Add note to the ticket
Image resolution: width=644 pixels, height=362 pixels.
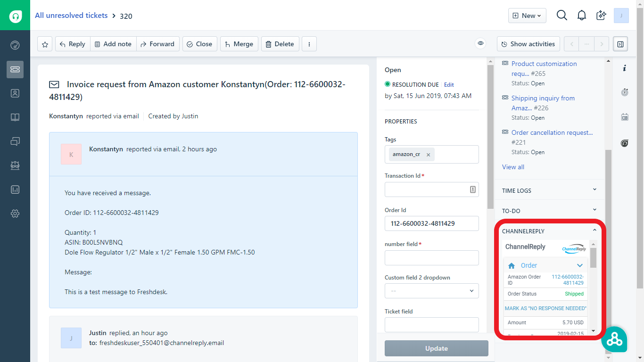tap(113, 44)
